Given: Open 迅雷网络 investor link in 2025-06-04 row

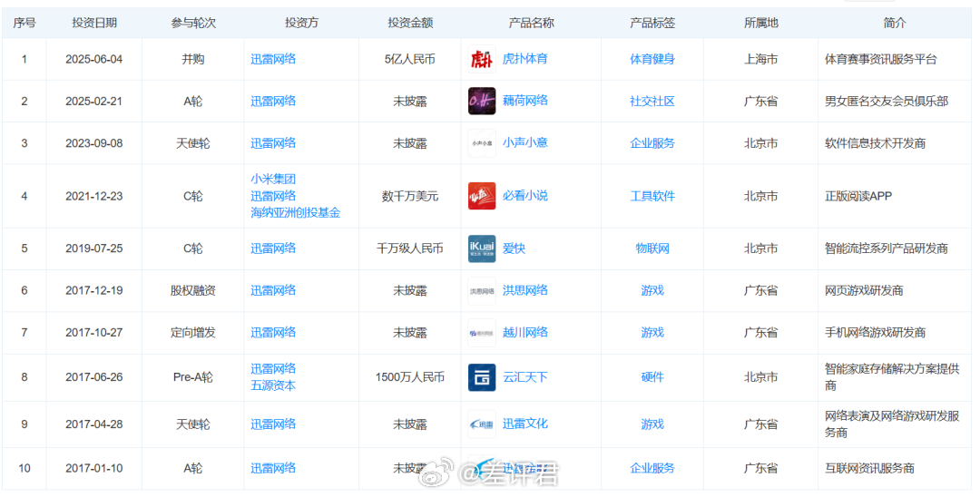Looking at the screenshot, I should click(273, 59).
